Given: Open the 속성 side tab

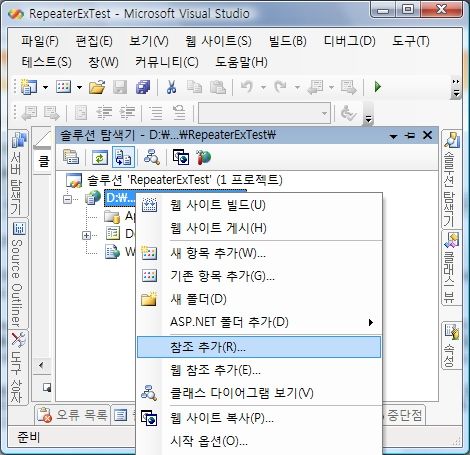Looking at the screenshot, I should 451,345.
